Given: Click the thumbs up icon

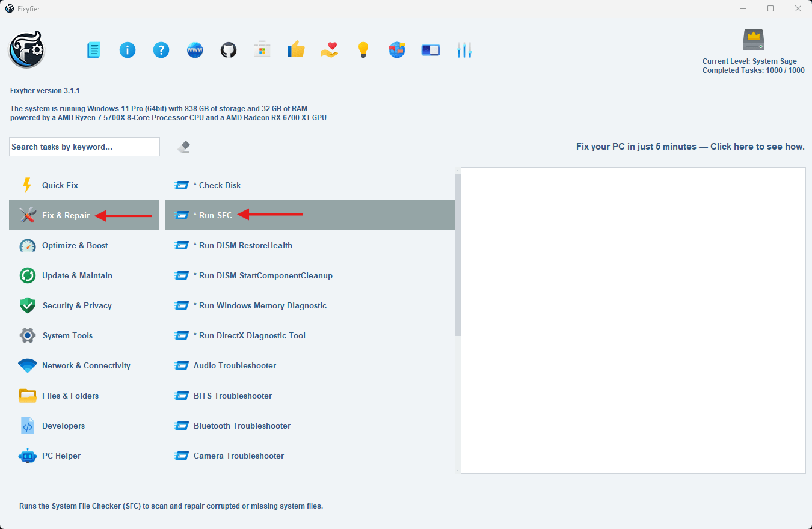Looking at the screenshot, I should (296, 49).
